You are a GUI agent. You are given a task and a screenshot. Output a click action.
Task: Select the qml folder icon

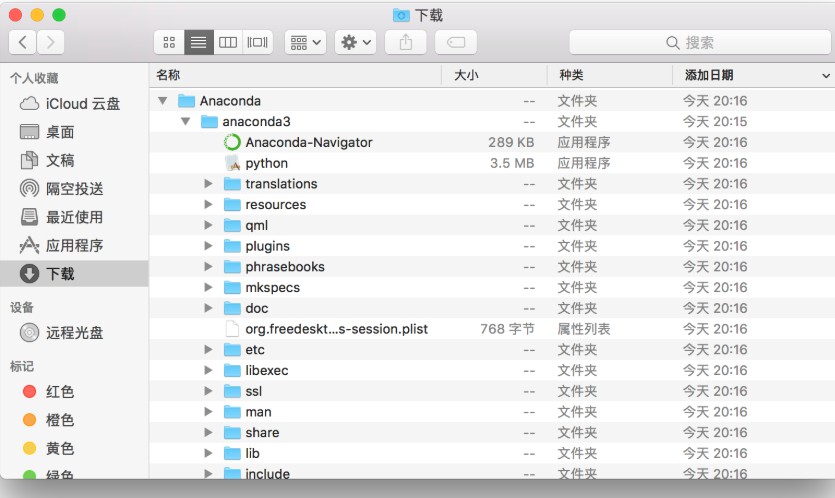232,225
